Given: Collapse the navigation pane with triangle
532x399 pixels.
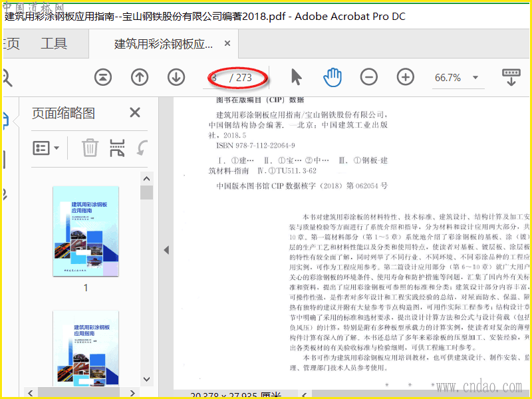Looking at the screenshot, I should point(166,250).
